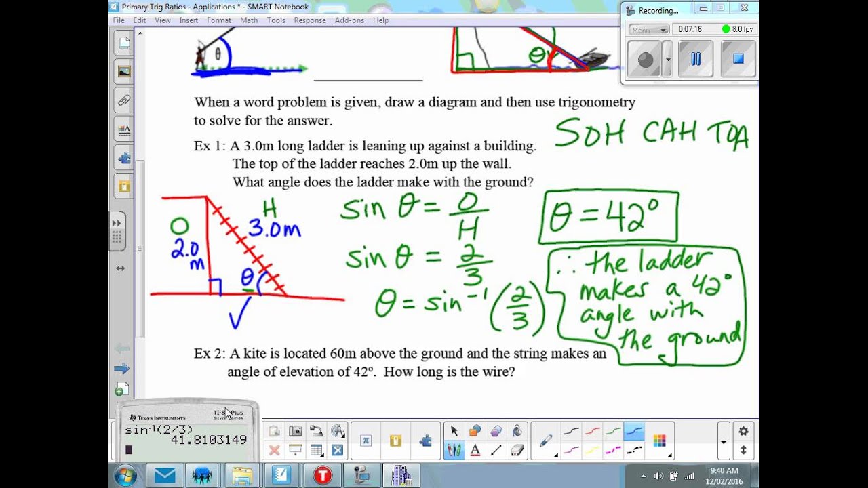Show the screen shade tool

[x=295, y=450]
